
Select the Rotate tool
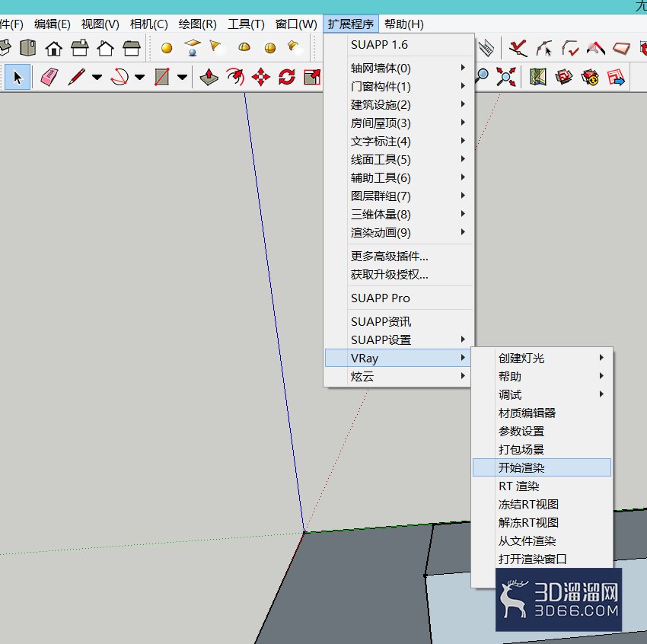tap(287, 77)
